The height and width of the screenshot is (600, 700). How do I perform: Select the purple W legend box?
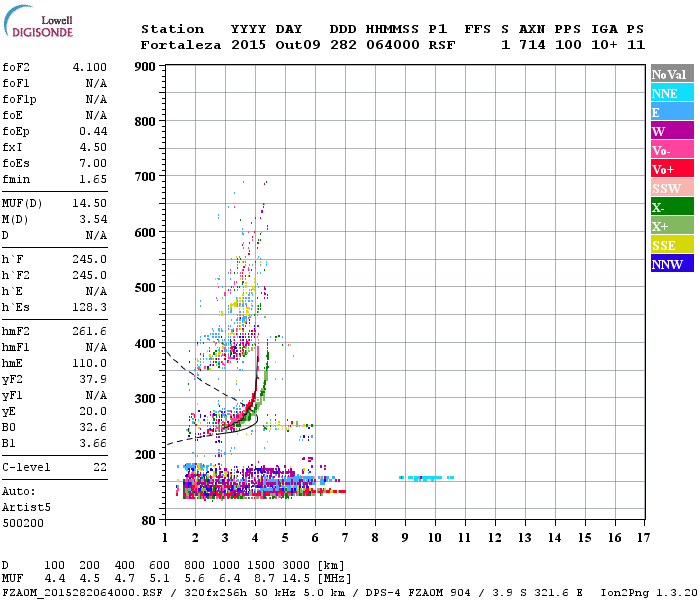[672, 131]
